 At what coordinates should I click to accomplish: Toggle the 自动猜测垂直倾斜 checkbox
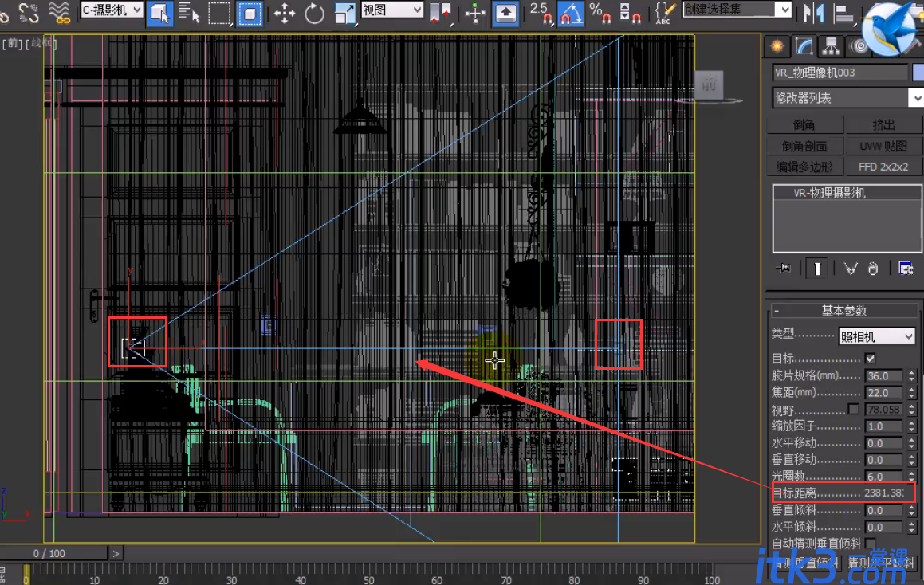871,544
